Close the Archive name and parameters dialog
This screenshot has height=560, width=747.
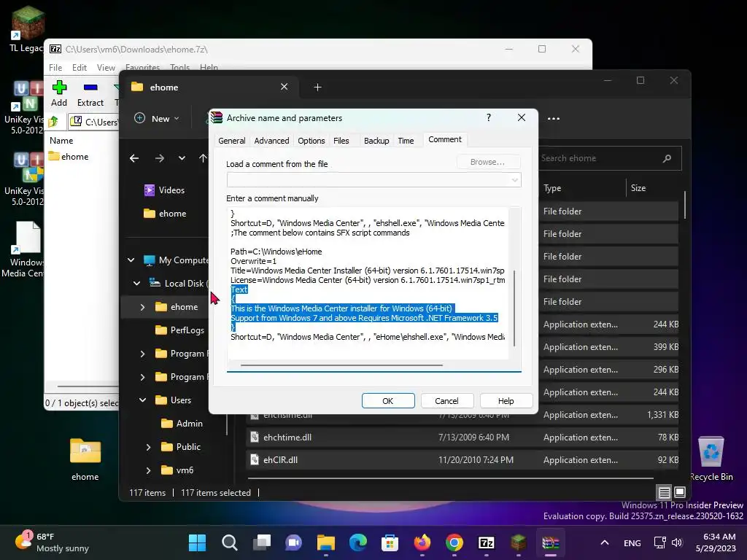pos(522,117)
